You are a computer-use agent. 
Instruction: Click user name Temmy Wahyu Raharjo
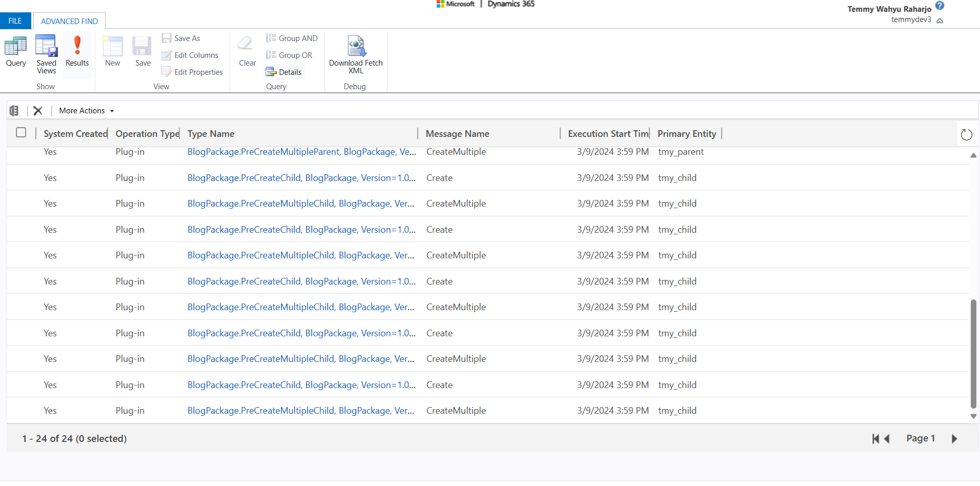(x=889, y=9)
